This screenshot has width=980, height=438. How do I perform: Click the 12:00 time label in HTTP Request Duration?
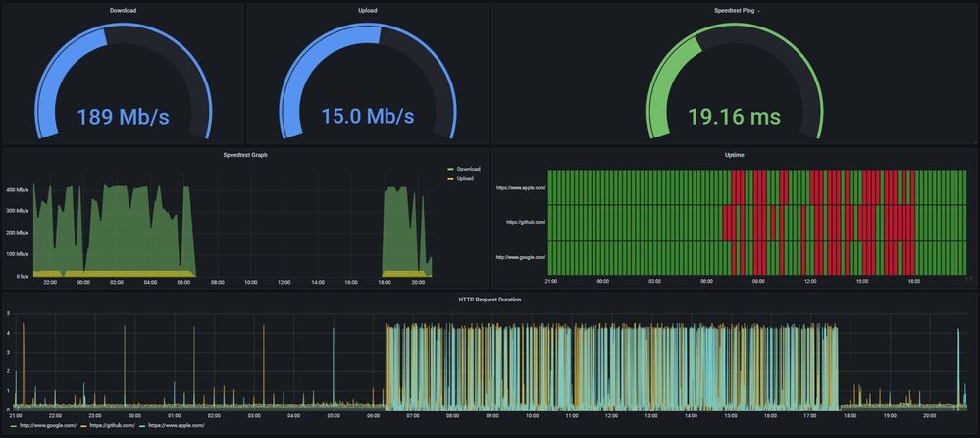(x=611, y=415)
